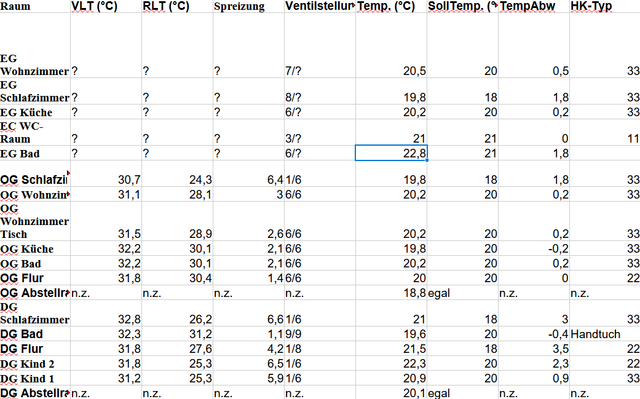Click the temperature value 21,5
Viewport: 640px width, 399px height.
pos(391,349)
